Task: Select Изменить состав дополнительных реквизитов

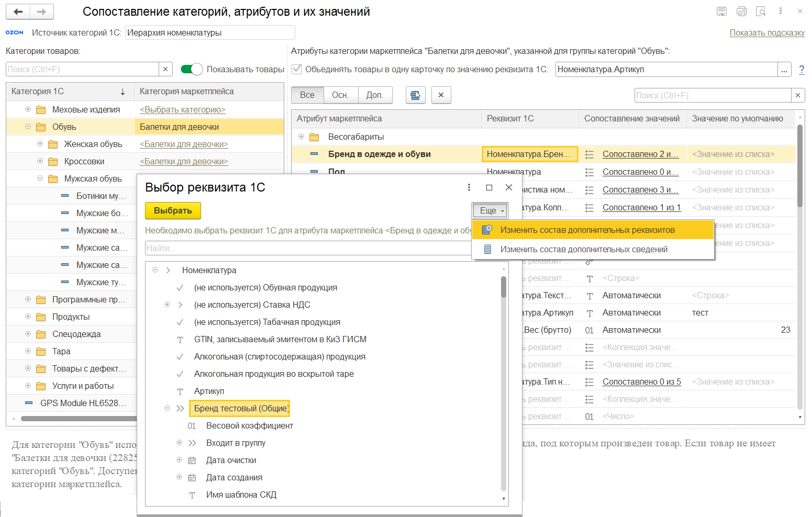Action: [587, 230]
